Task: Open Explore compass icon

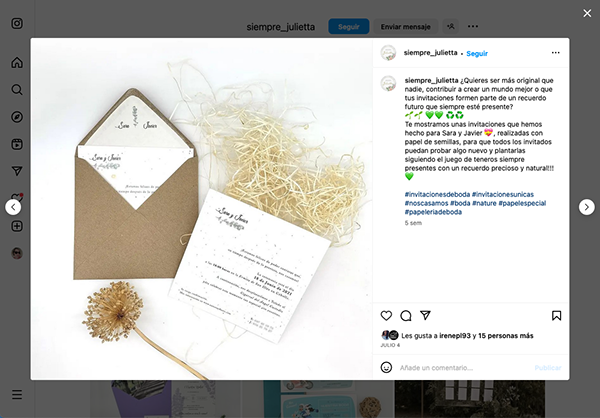Action: pyautogui.click(x=17, y=117)
